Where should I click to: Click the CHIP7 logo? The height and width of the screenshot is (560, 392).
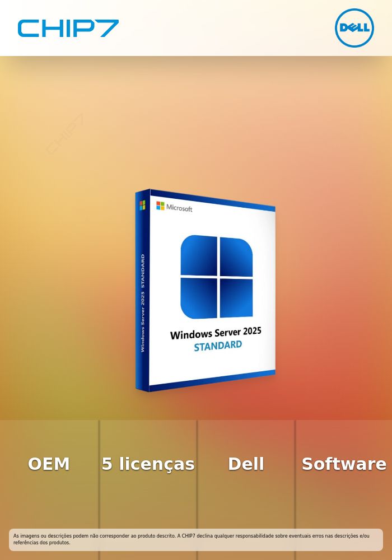(68, 28)
